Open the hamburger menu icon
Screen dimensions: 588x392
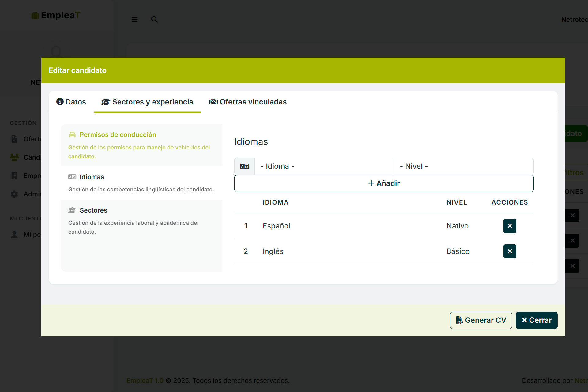(x=134, y=19)
